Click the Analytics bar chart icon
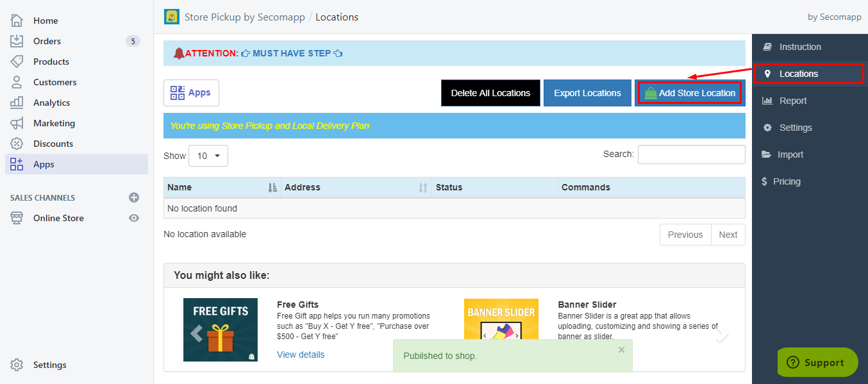868x384 pixels. click(17, 103)
